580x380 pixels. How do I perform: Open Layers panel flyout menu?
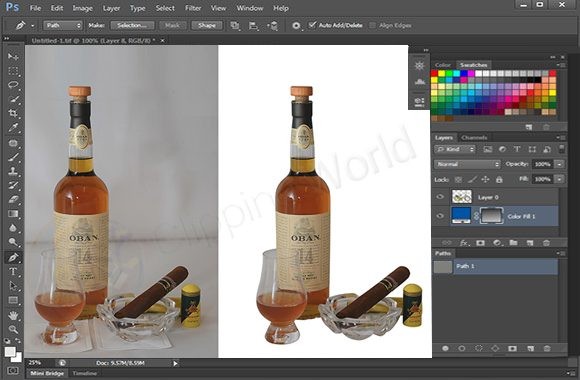coord(561,138)
